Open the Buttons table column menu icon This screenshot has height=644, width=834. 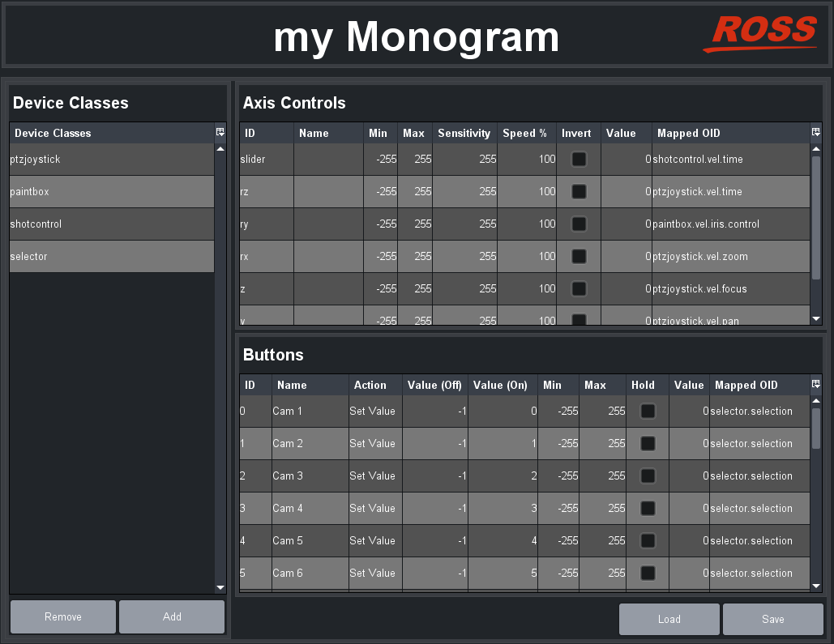pos(815,384)
